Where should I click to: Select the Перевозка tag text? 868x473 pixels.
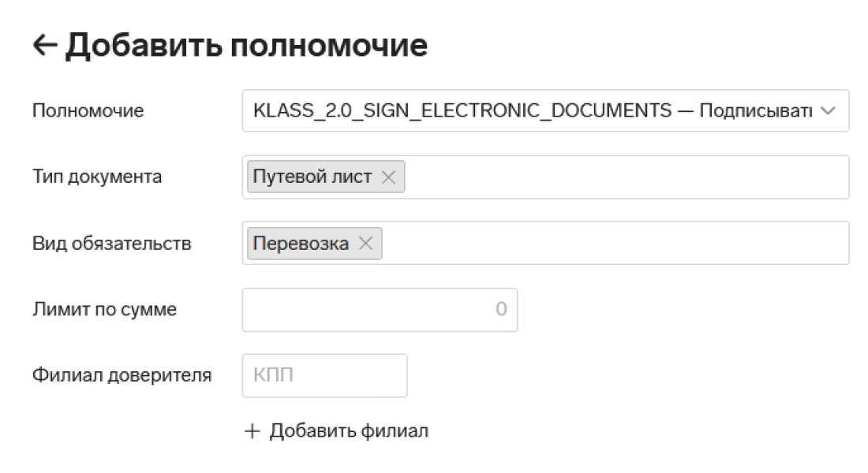301,244
